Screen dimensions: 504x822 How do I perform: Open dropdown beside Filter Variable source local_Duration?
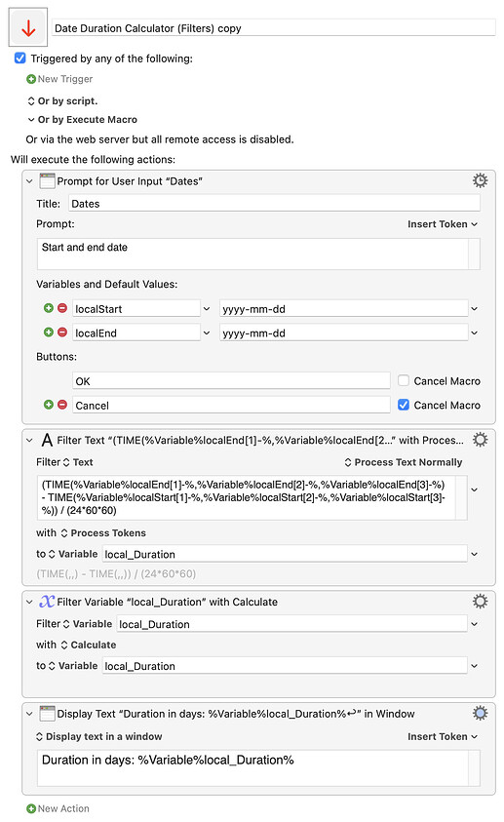tap(474, 624)
